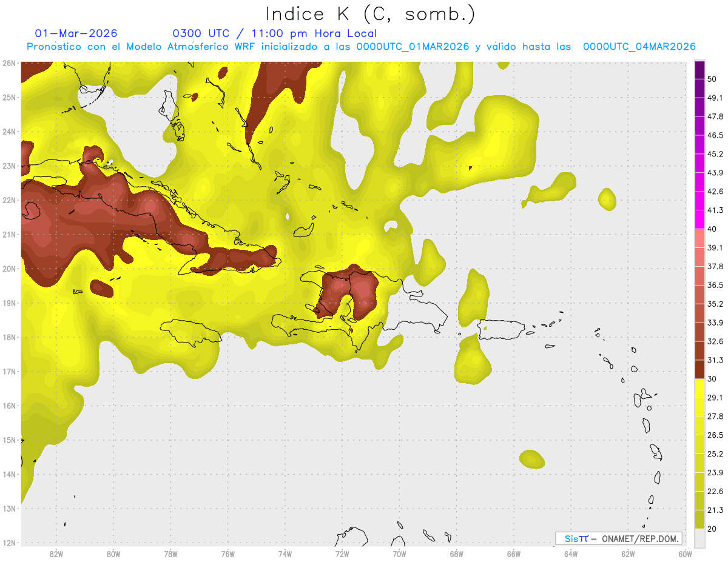Click the colorbar value "26.5"
This screenshot has width=728, height=562.
[x=715, y=435]
